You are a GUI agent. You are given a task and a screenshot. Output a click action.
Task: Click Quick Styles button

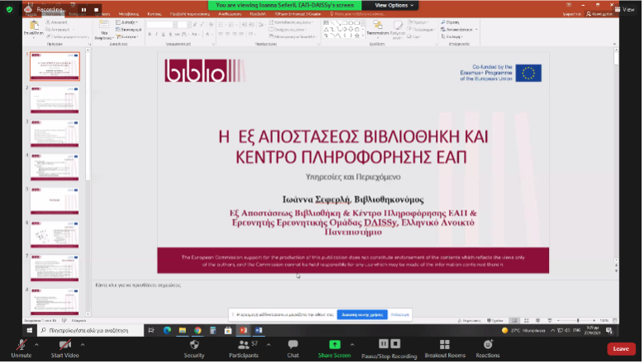(x=398, y=30)
